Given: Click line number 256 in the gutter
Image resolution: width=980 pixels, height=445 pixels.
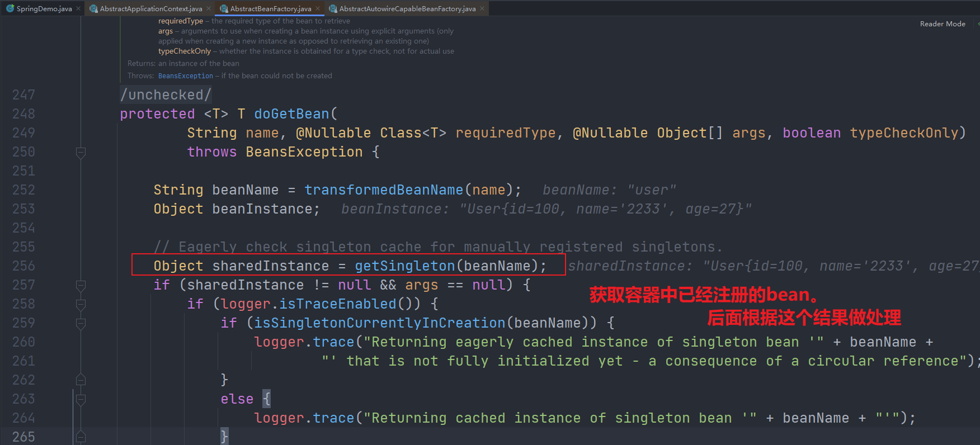Looking at the screenshot, I should (x=23, y=266).
